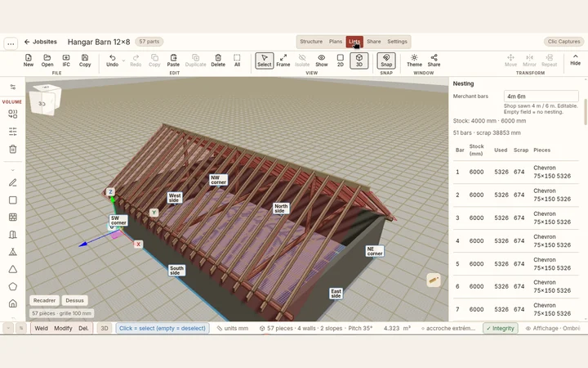Click the Move transform icon
The width and height of the screenshot is (588, 368).
510,61
